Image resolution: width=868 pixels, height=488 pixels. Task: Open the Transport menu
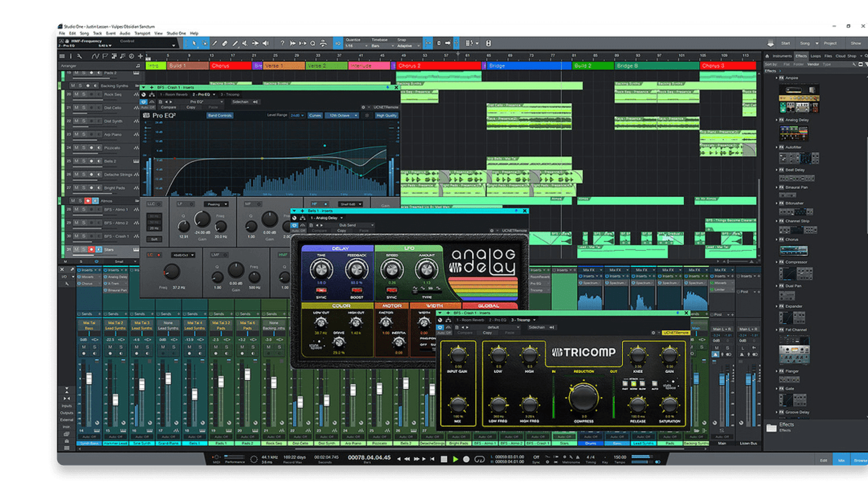click(142, 33)
